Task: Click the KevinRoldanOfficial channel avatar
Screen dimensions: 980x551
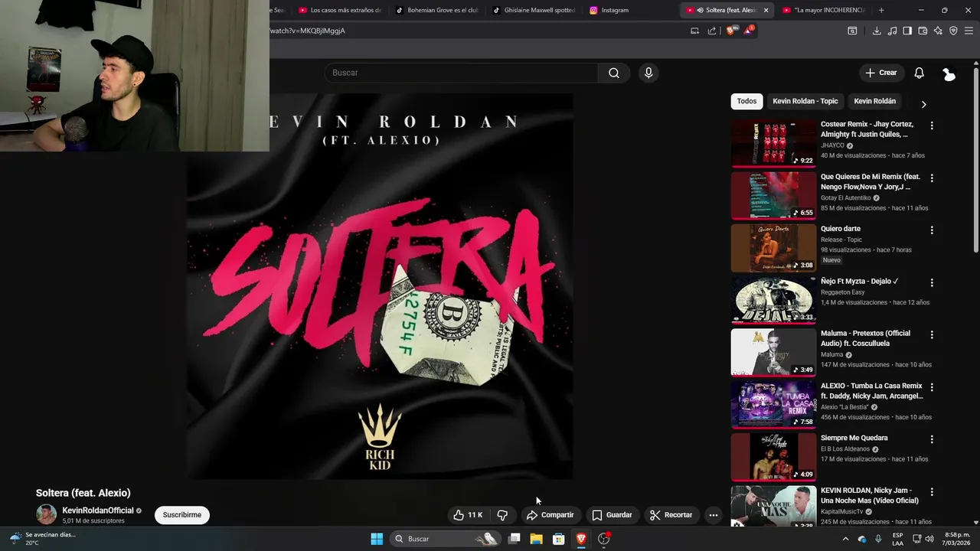Action: (x=47, y=515)
